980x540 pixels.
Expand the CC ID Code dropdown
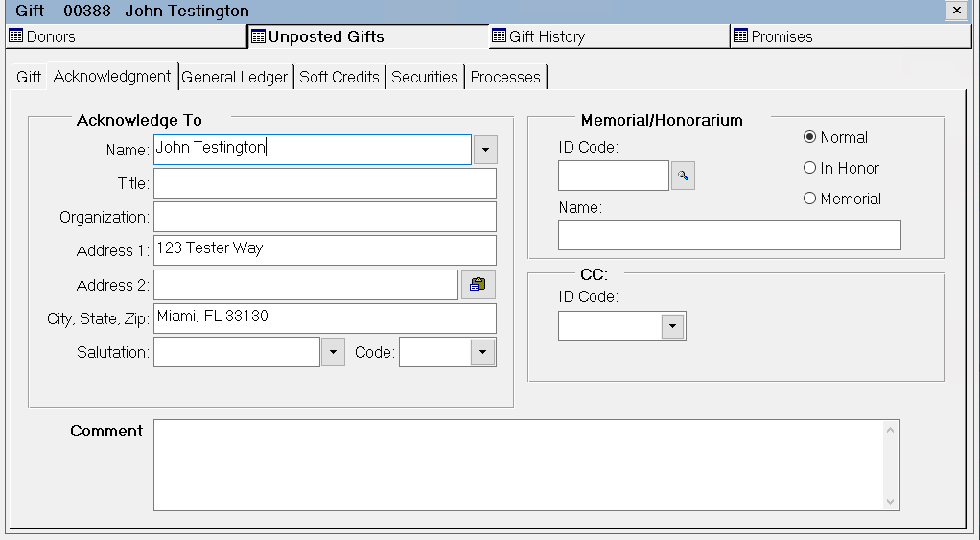click(672, 326)
